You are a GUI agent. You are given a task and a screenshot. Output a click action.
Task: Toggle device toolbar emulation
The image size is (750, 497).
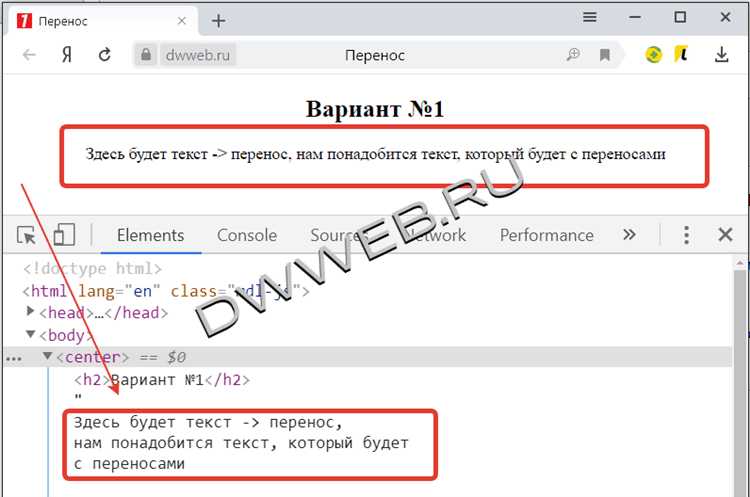tap(64, 235)
